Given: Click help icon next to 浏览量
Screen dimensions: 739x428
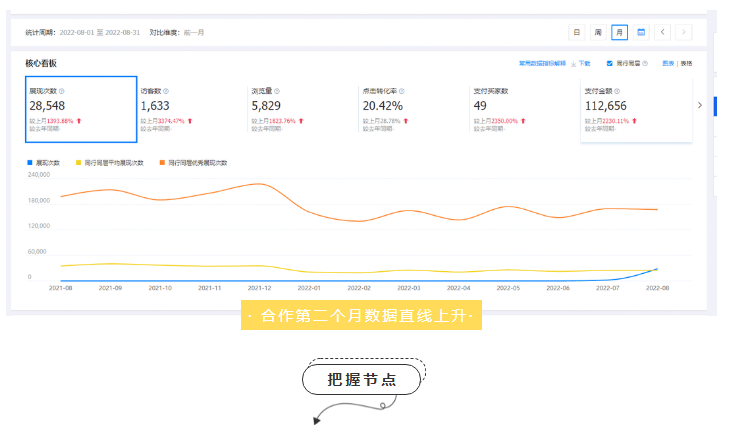Looking at the screenshot, I should tap(277, 90).
